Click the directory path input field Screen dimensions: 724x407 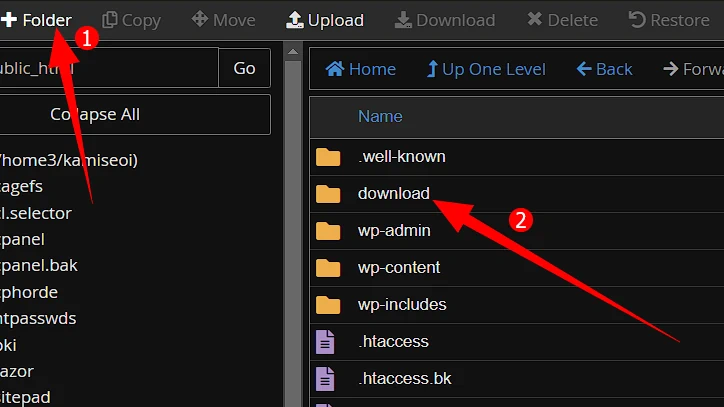click(105, 68)
